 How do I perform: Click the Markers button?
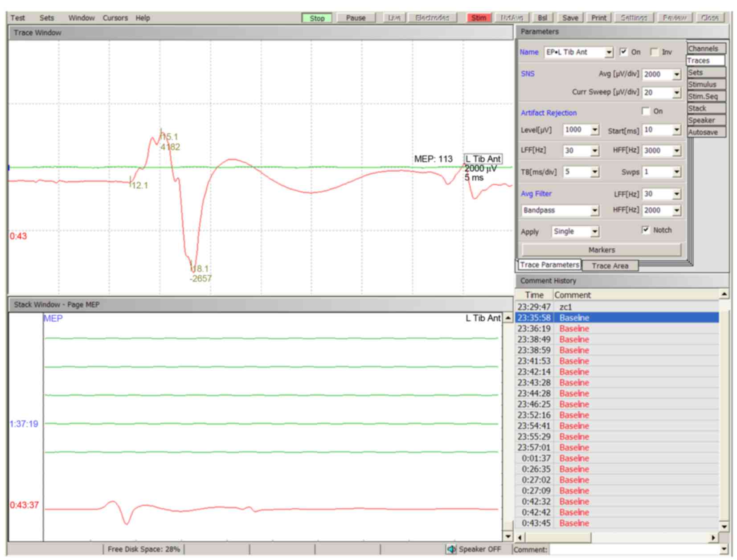pyautogui.click(x=601, y=250)
